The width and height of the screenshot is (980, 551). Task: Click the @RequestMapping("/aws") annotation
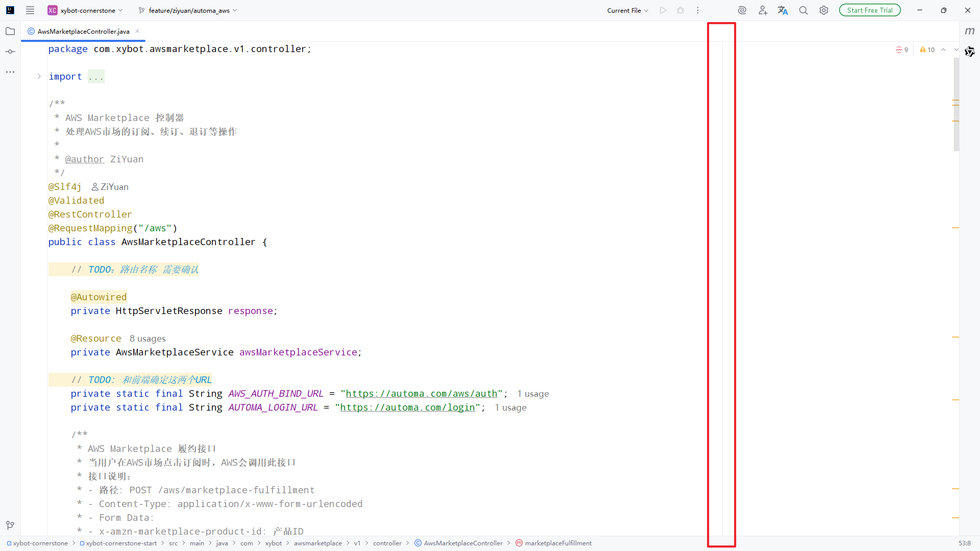coord(113,228)
